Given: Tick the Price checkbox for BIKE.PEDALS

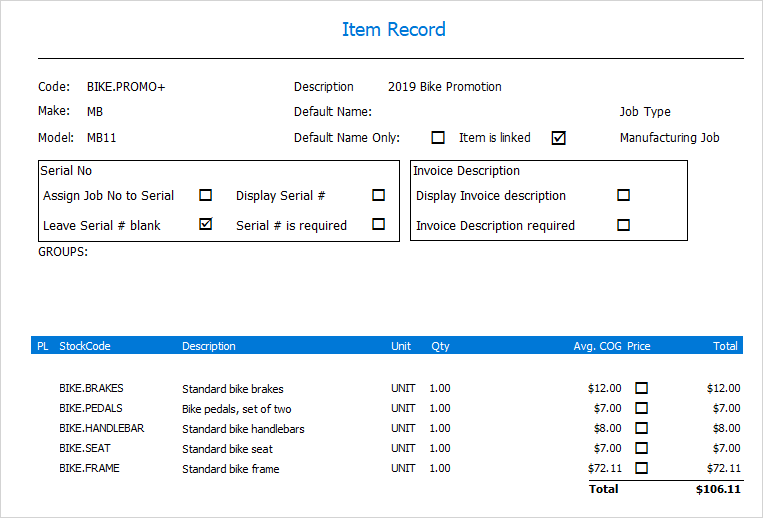Looking at the screenshot, I should coord(642,408).
